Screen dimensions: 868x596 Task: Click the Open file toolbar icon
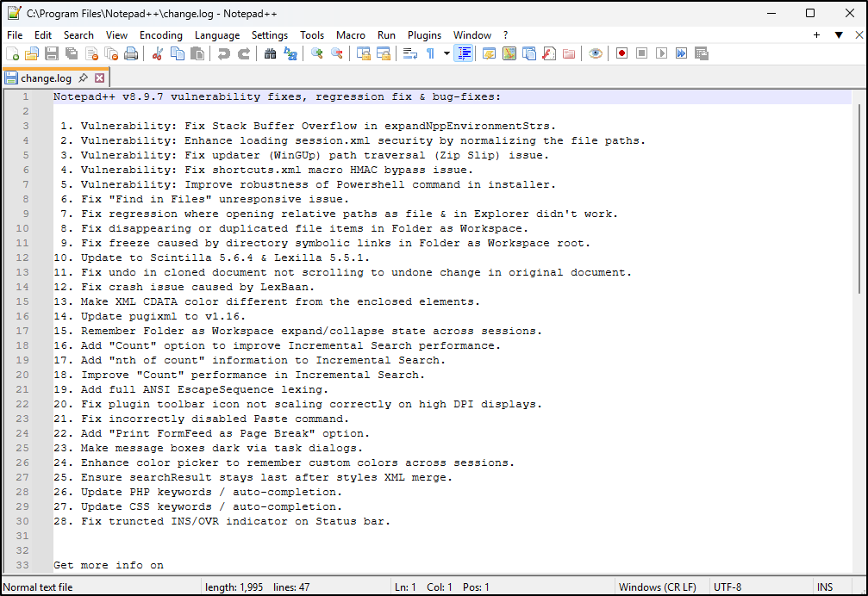tap(32, 53)
